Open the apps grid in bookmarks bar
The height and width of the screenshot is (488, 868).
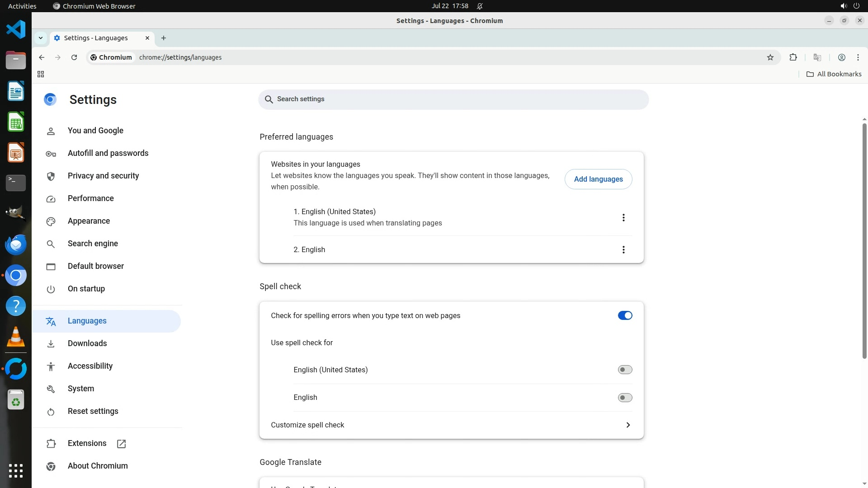(x=41, y=74)
